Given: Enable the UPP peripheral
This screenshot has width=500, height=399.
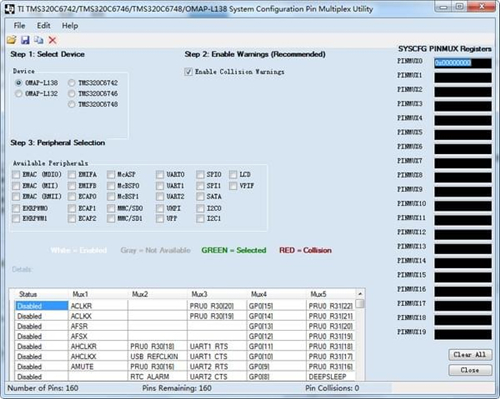Looking at the screenshot, I should (x=160, y=219).
